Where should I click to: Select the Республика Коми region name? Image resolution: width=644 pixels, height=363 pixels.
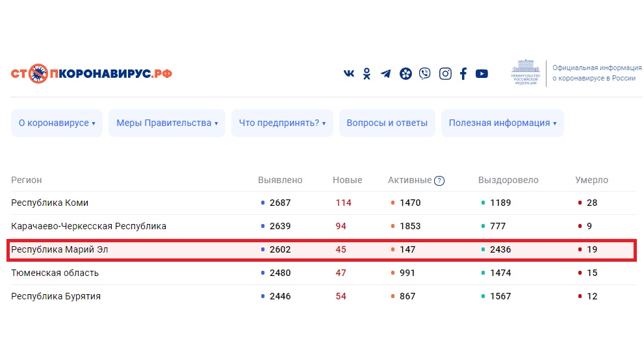49,203
